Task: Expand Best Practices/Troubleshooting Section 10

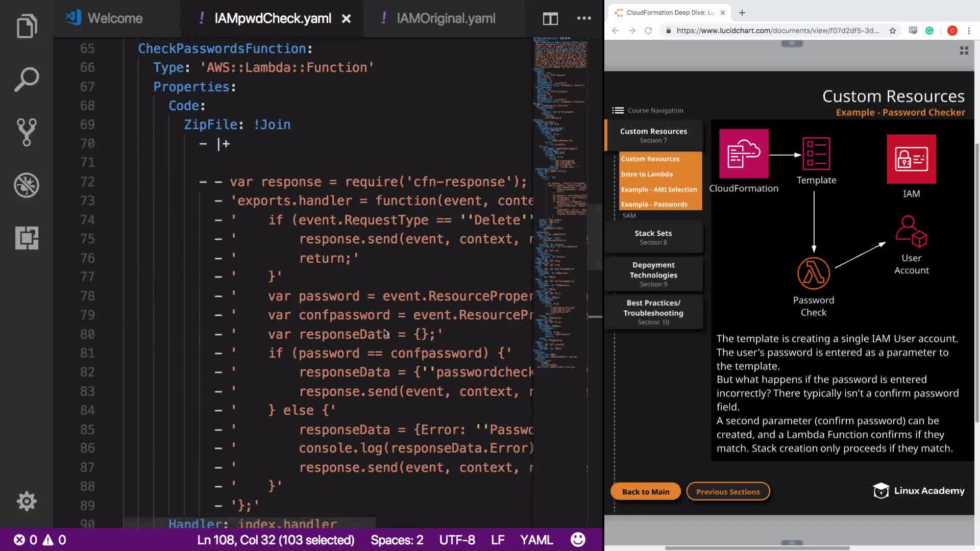Action: [x=653, y=312]
